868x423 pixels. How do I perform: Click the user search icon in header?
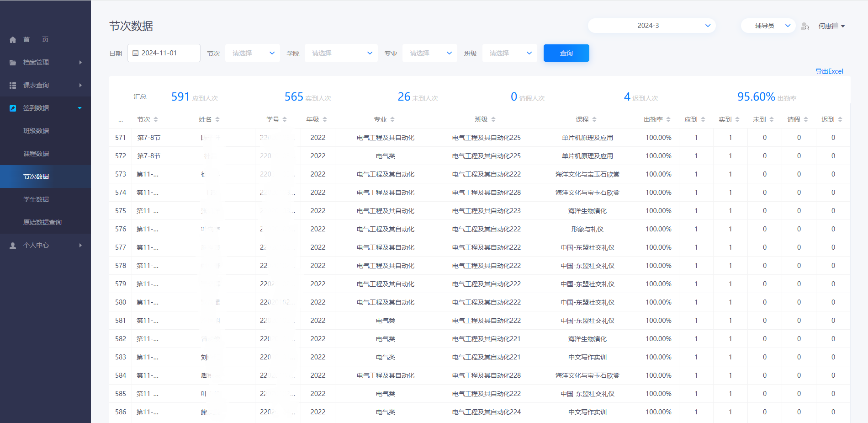point(805,27)
